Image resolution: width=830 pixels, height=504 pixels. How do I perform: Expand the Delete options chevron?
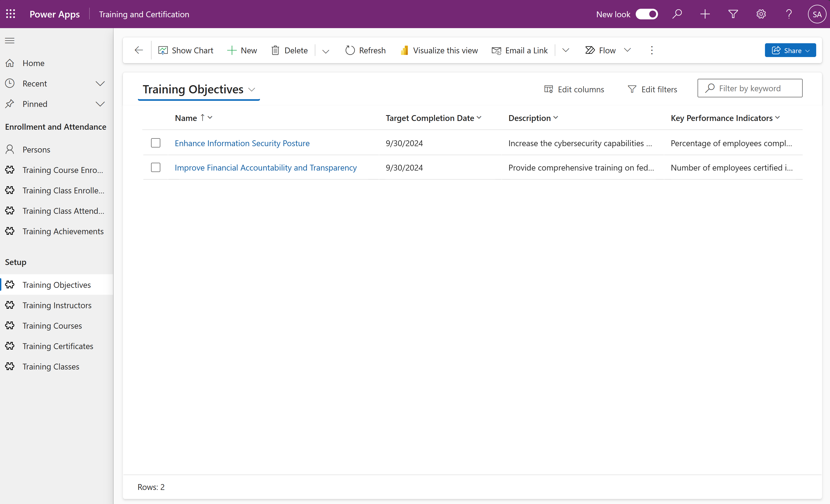pos(325,51)
